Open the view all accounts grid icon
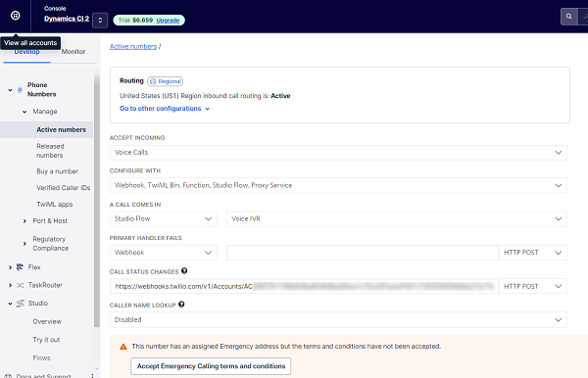 (x=16, y=16)
